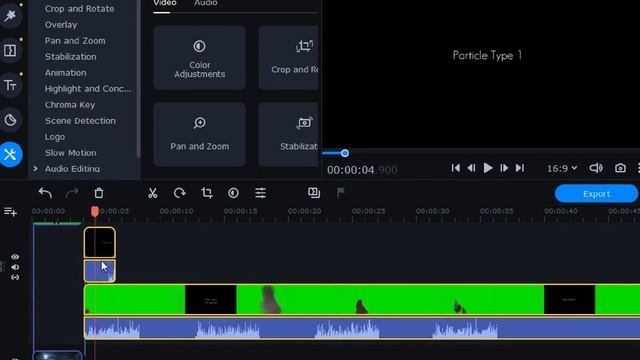The height and width of the screenshot is (360, 640).
Task: Select Highlight and Conceal list item
Action: [88, 89]
